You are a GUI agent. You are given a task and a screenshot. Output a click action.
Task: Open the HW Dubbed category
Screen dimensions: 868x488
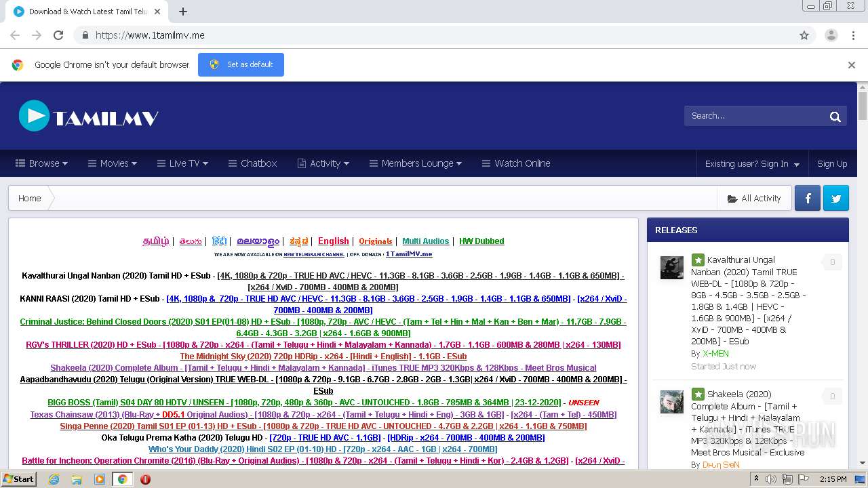(x=481, y=241)
